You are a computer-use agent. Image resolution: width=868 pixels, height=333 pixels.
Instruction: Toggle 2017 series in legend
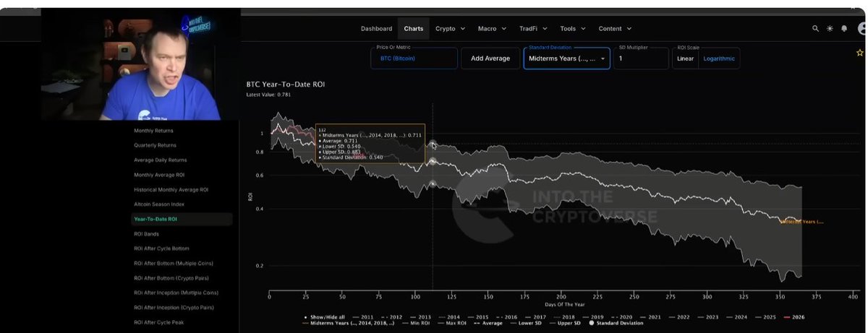[535, 317]
